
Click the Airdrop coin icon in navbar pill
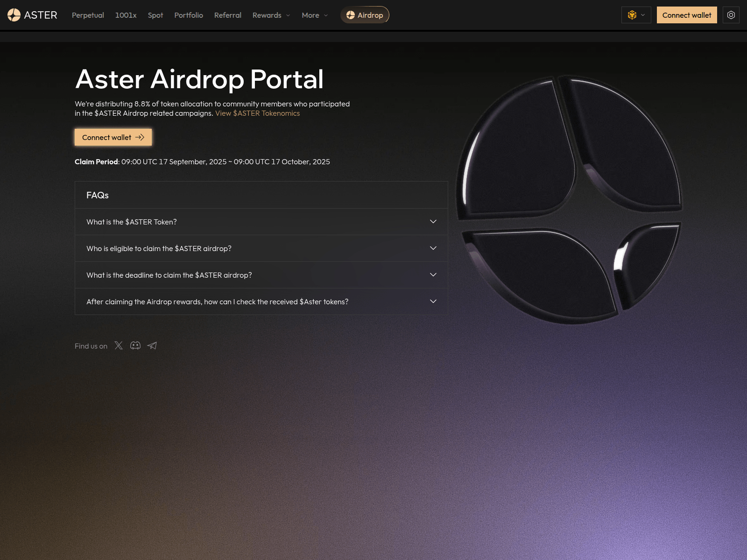351,14
